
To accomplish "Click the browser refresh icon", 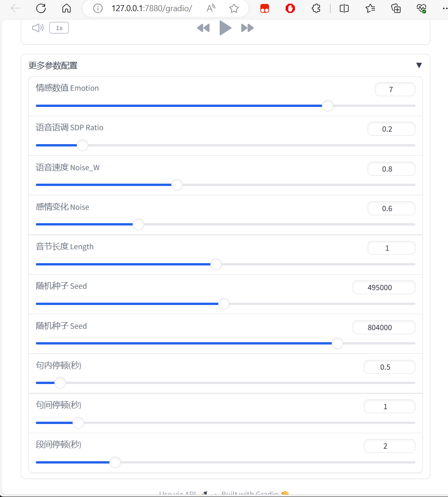I will (41, 8).
